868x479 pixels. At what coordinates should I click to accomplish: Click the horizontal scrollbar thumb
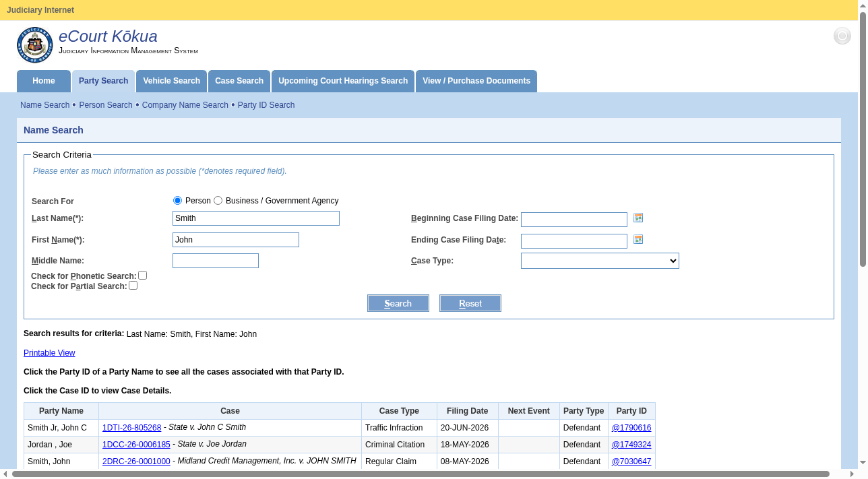coord(421,474)
